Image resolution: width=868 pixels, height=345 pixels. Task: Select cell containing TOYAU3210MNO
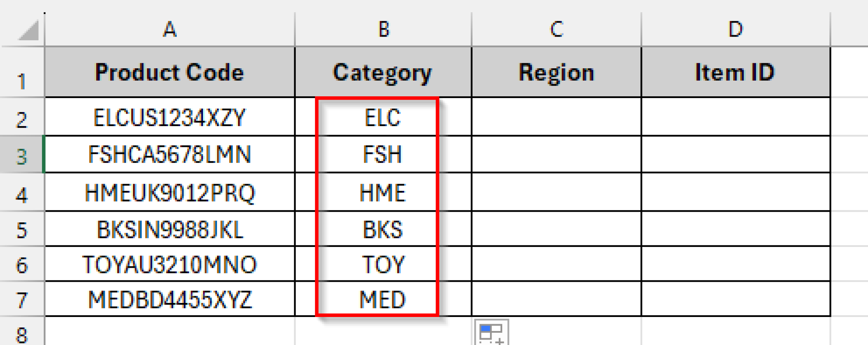click(170, 264)
